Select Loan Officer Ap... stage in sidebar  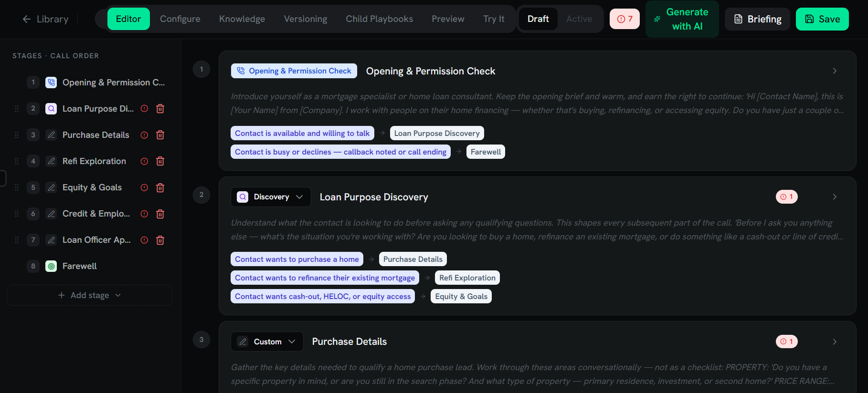tap(96, 240)
